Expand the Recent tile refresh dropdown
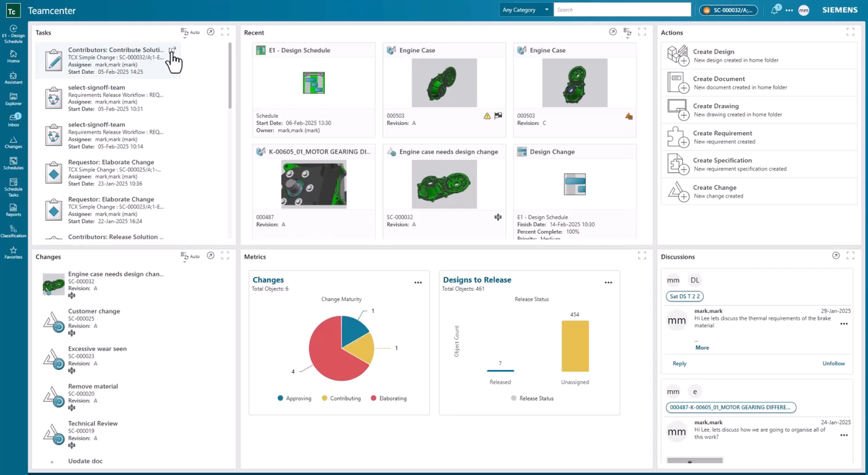The image size is (868, 475). (x=627, y=33)
